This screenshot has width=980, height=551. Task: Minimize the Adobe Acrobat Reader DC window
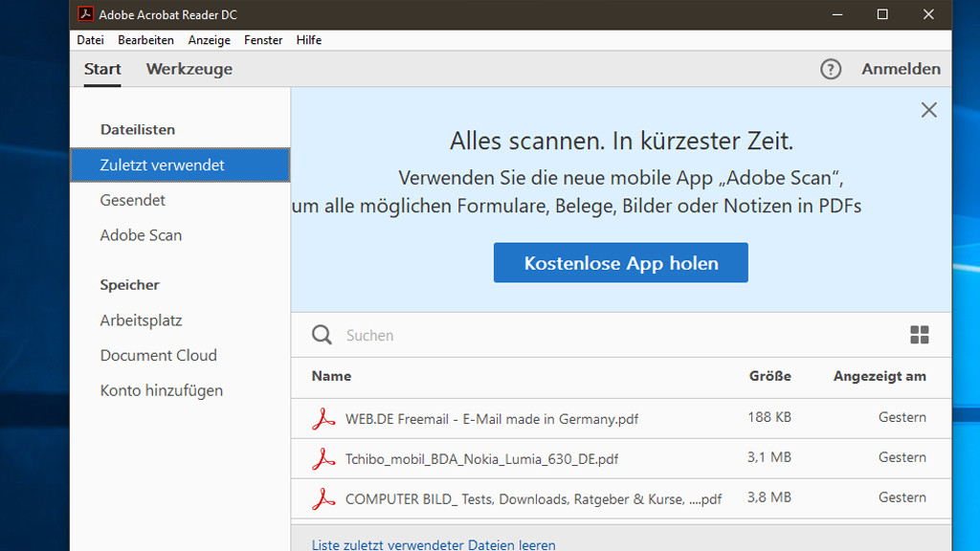pyautogui.click(x=837, y=14)
